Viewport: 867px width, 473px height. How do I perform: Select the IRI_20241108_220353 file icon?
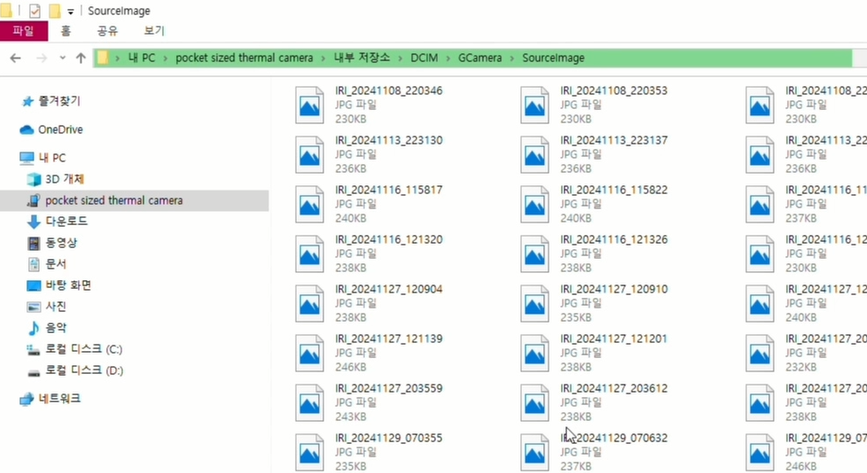coord(535,105)
